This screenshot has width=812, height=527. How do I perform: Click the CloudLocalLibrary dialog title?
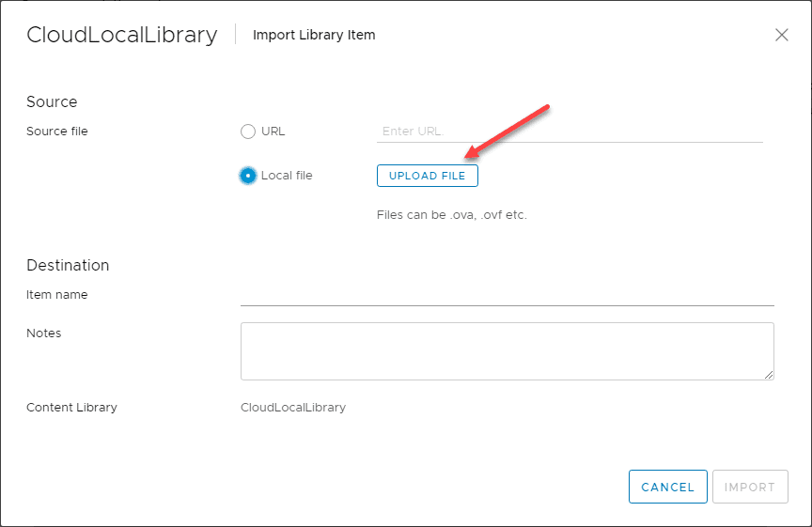click(122, 35)
